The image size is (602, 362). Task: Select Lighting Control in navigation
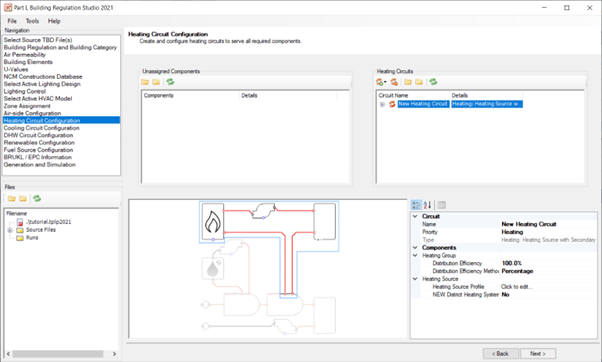point(25,91)
